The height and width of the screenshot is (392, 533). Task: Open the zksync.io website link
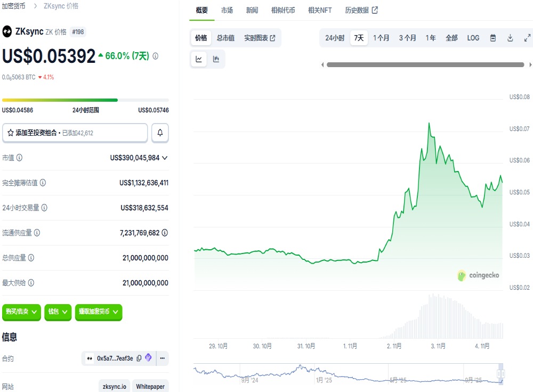(x=114, y=386)
